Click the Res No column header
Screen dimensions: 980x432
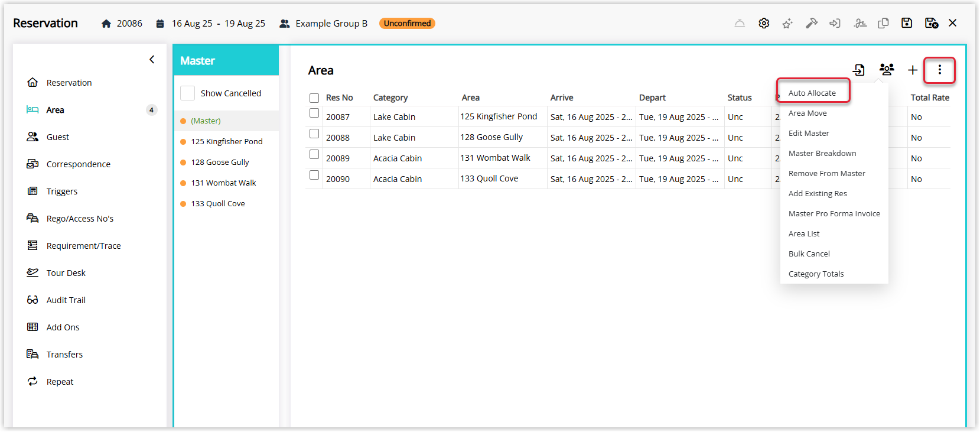[x=340, y=98]
